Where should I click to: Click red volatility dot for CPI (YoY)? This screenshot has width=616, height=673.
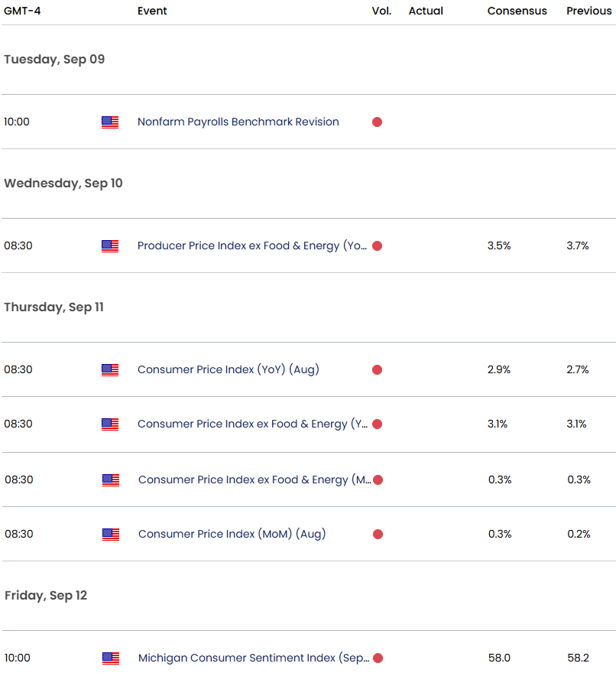pos(377,370)
